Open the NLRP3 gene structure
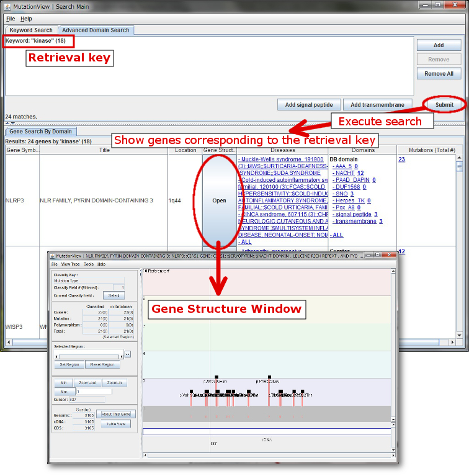 (x=219, y=200)
